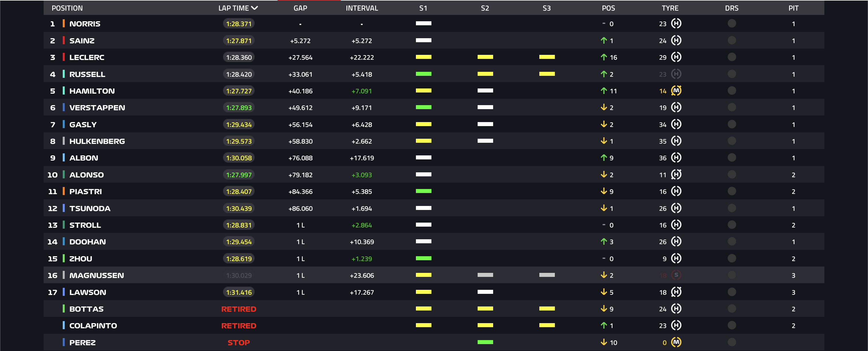Click Bottas's DRS indicator dot
This screenshot has width=868, height=351.
click(x=732, y=308)
